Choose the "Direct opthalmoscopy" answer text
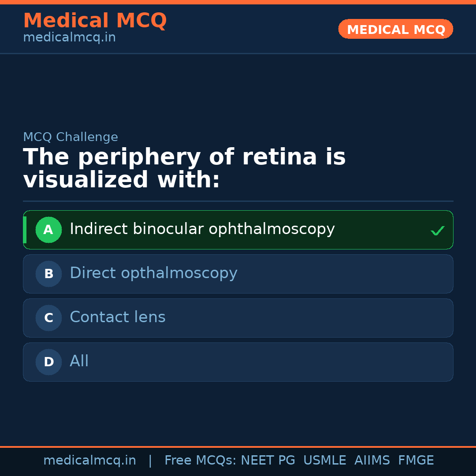The width and height of the screenshot is (476, 476). point(153,273)
